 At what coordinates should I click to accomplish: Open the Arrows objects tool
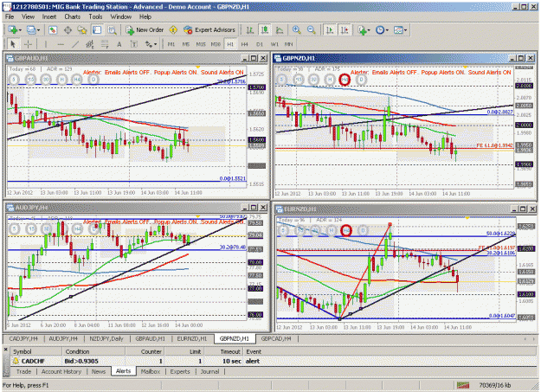point(148,44)
